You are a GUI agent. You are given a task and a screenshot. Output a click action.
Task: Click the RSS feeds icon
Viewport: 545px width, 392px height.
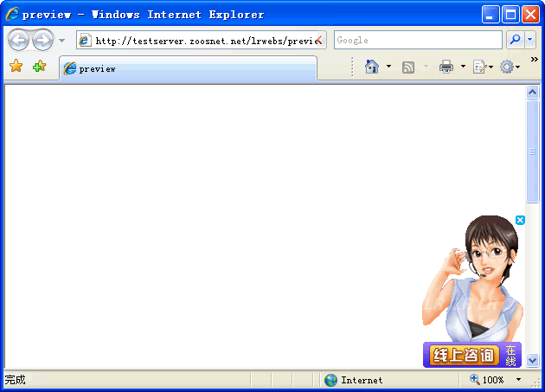click(408, 67)
